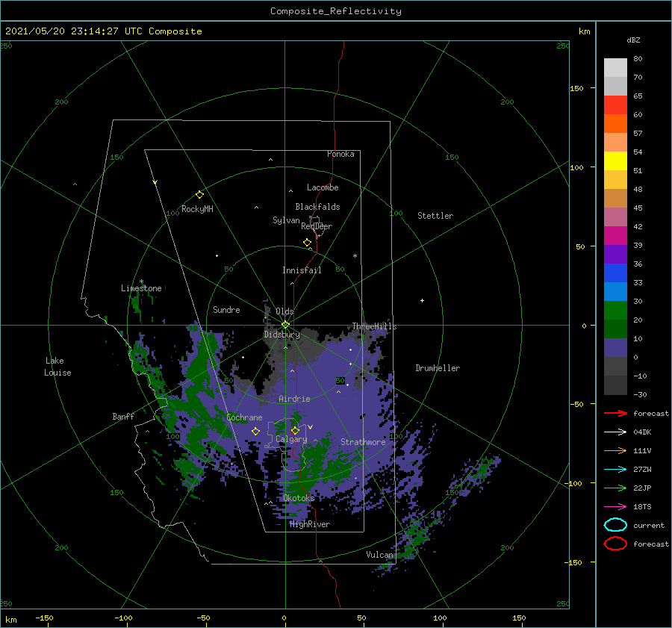Click asterisk marker above Limestone label

point(141,282)
